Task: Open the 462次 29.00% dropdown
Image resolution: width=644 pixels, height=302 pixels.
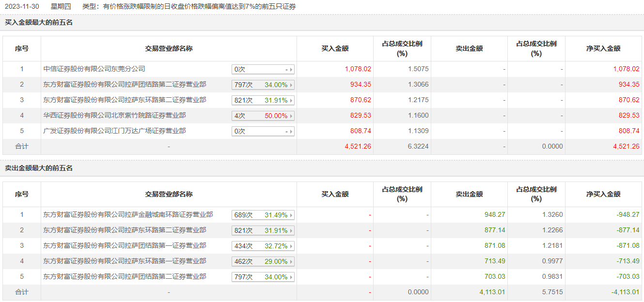Action: point(263,261)
